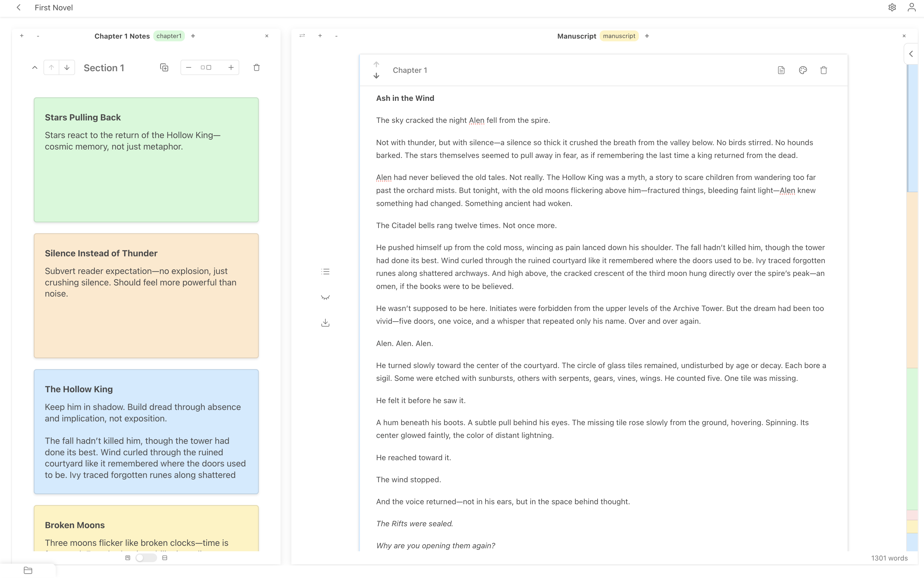Click the orange segment in the color minimap
924x579 pixels.
912,279
